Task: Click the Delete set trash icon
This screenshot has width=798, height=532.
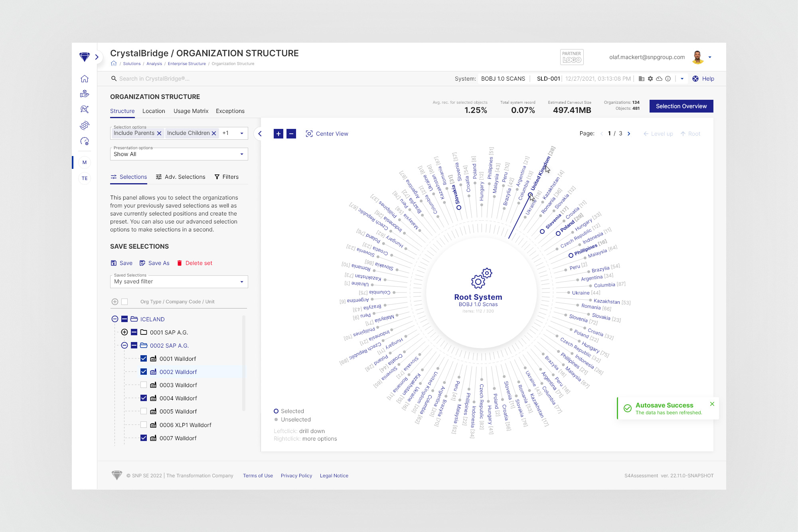Action: pyautogui.click(x=180, y=263)
